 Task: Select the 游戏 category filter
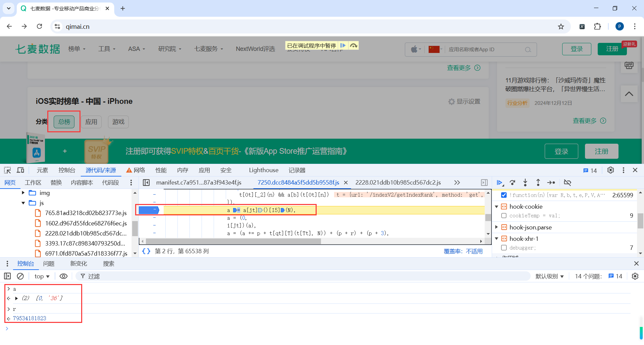click(118, 122)
